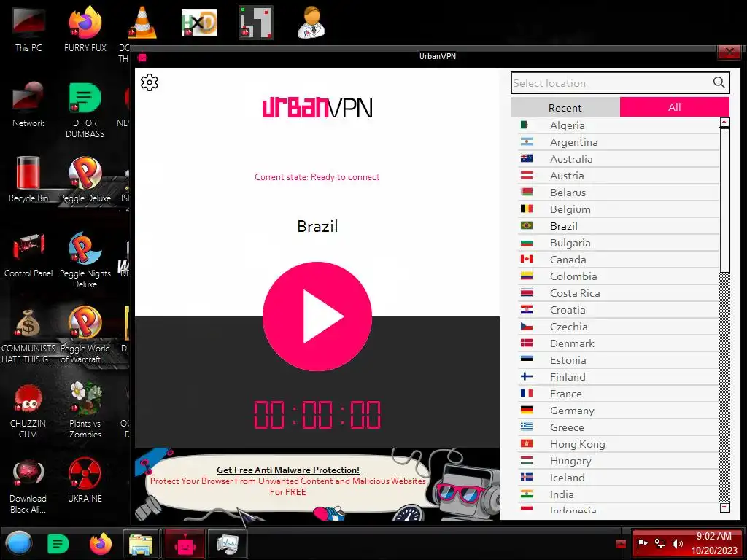Select Argentina from location list

click(x=619, y=142)
